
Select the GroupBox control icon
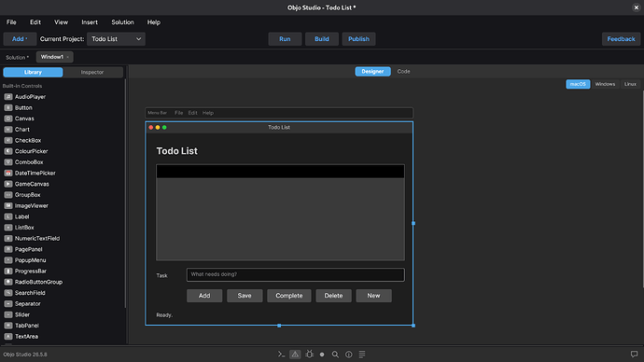tap(8, 195)
